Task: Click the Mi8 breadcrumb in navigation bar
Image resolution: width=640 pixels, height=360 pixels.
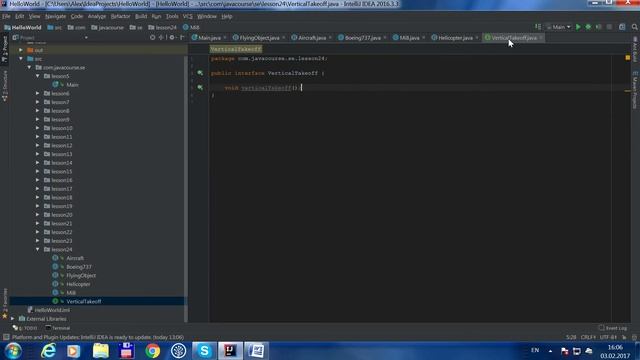Action: pos(191,27)
